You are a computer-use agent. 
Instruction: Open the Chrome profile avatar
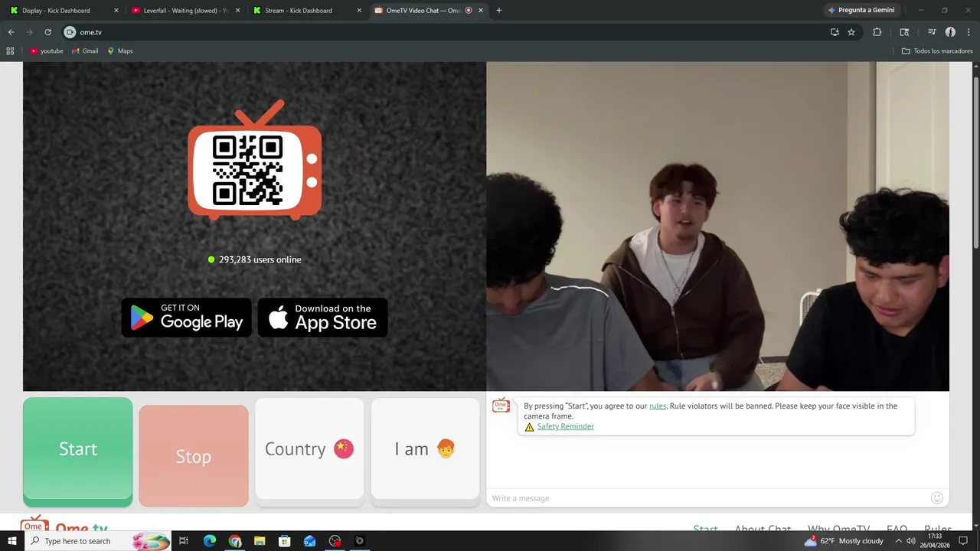[x=950, y=32]
